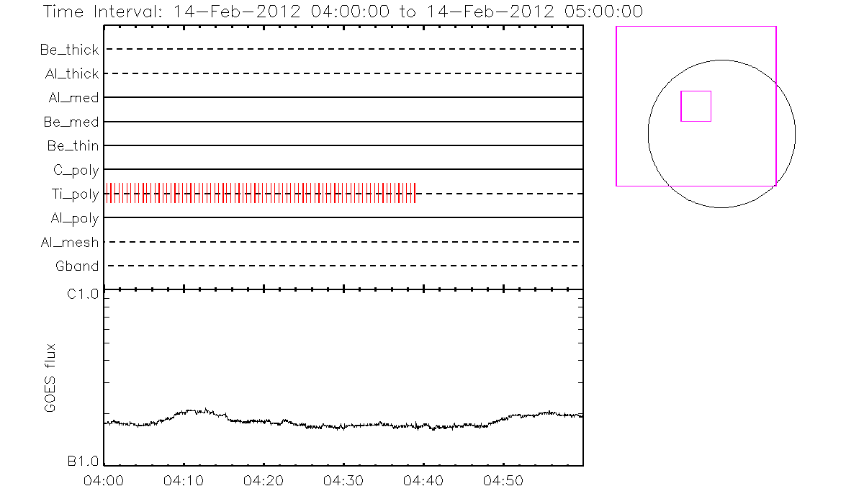
Task: Select the Be_med filter label
Action: (71, 122)
